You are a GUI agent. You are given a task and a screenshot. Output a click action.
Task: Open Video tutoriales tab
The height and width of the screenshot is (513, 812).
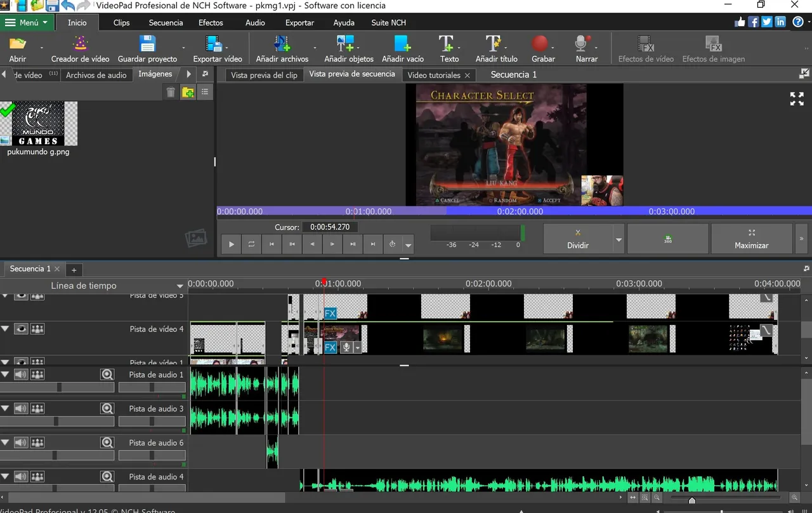point(434,75)
